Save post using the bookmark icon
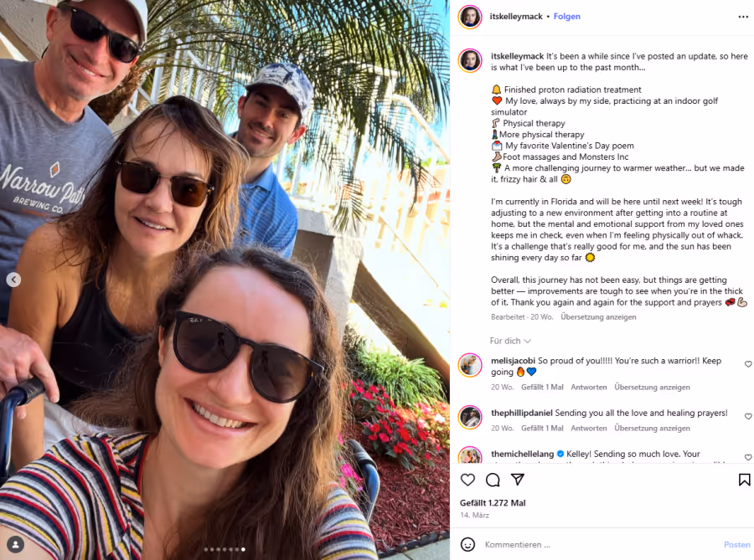 744,480
